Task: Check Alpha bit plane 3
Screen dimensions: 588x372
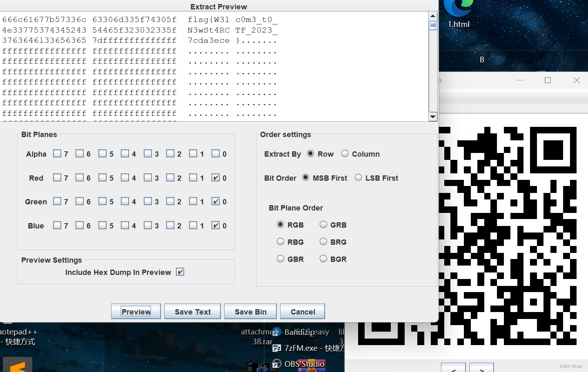Action: (148, 154)
